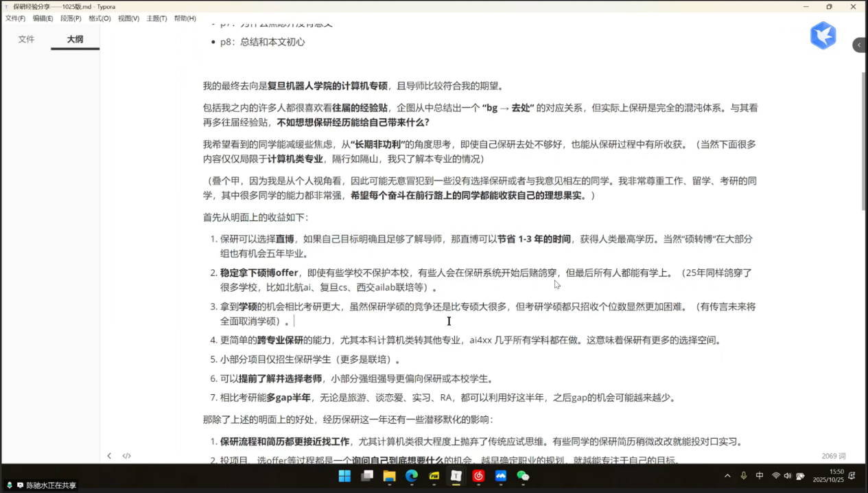Open the 文件(F) menu
This screenshot has width=868, height=493.
pos(15,19)
